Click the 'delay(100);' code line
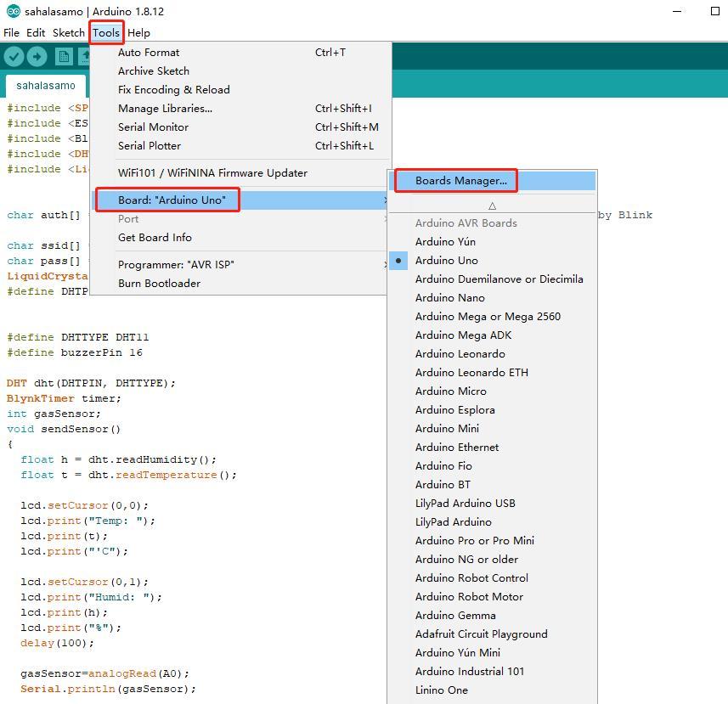Viewport: 728px width, 704px height. [57, 643]
